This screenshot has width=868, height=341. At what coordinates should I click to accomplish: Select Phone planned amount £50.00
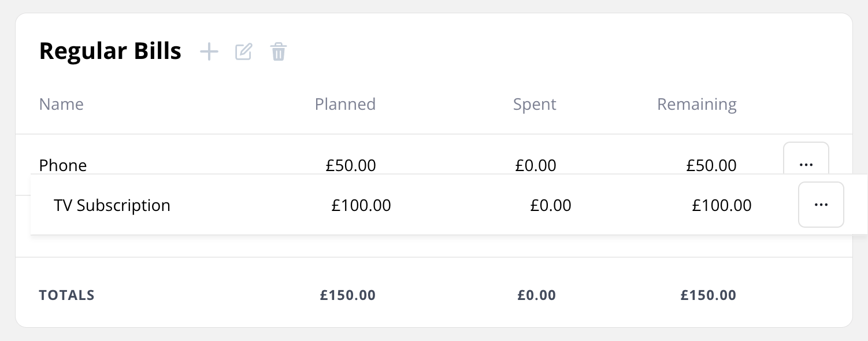click(351, 166)
